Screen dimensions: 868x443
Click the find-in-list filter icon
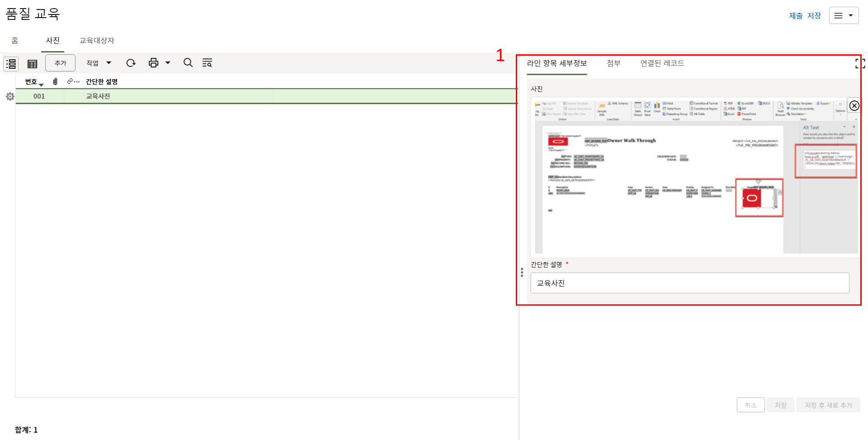207,63
